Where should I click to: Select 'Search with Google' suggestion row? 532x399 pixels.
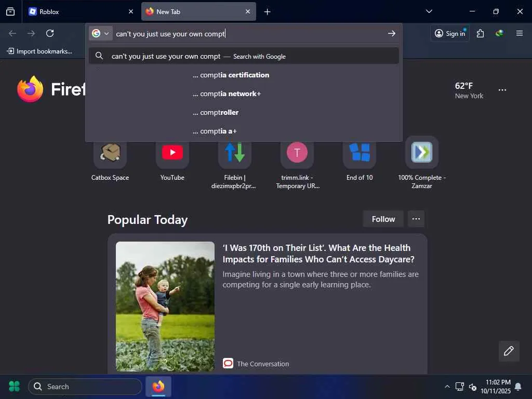244,56
